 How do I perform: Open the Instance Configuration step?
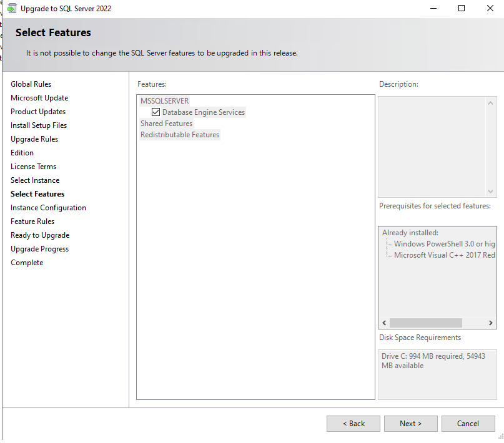coord(48,208)
